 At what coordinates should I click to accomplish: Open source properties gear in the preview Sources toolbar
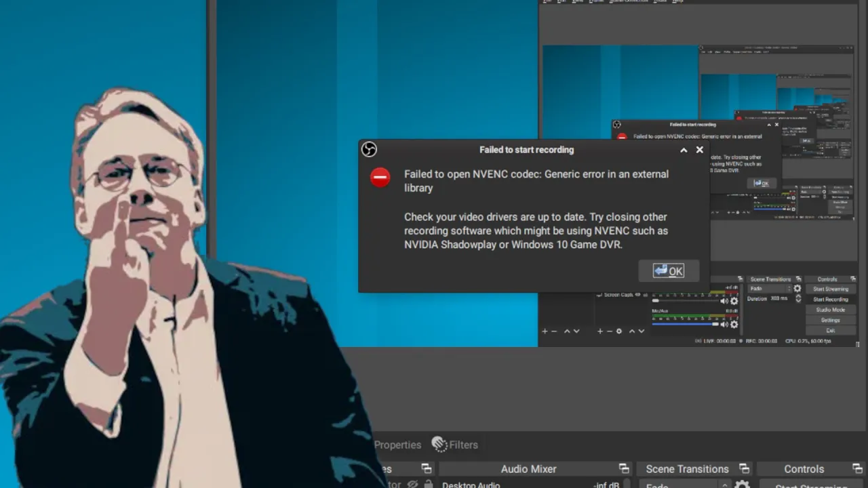coord(619,331)
